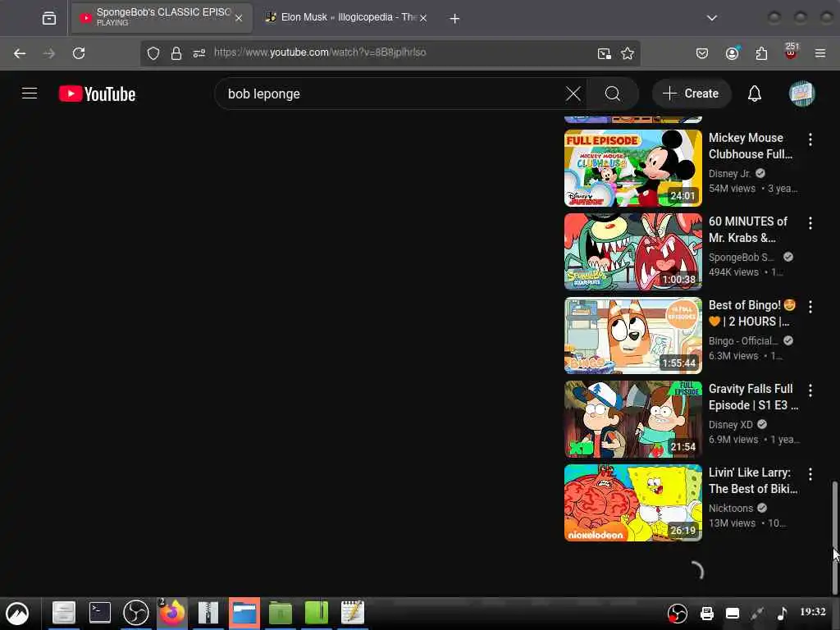840x630 pixels.
Task: Show site info via the padlock icon
Action: (x=176, y=53)
